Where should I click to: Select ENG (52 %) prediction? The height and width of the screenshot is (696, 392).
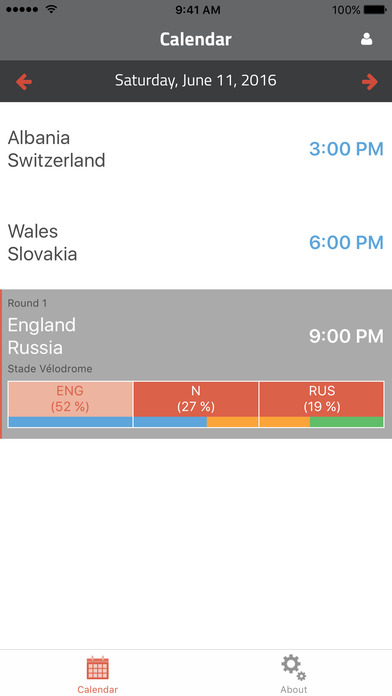(70, 399)
